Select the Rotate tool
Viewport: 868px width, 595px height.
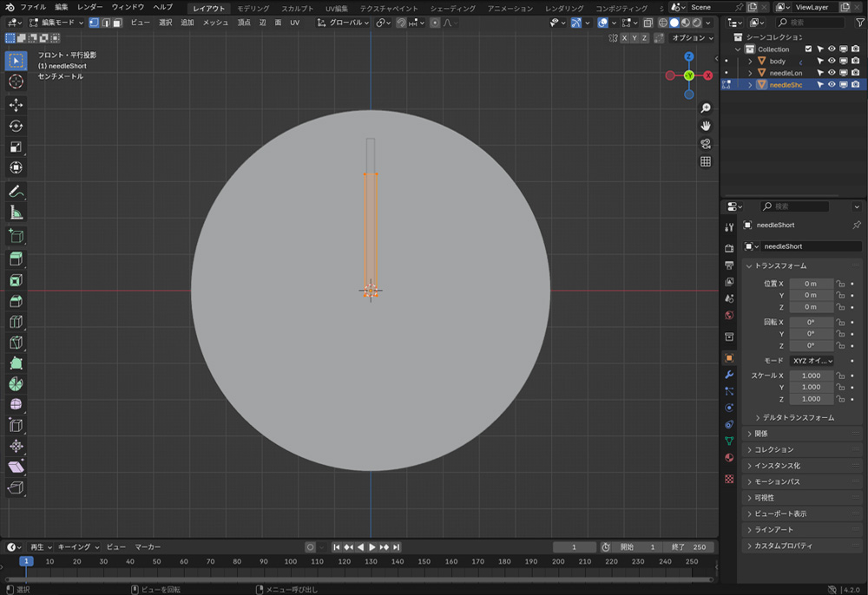16,126
